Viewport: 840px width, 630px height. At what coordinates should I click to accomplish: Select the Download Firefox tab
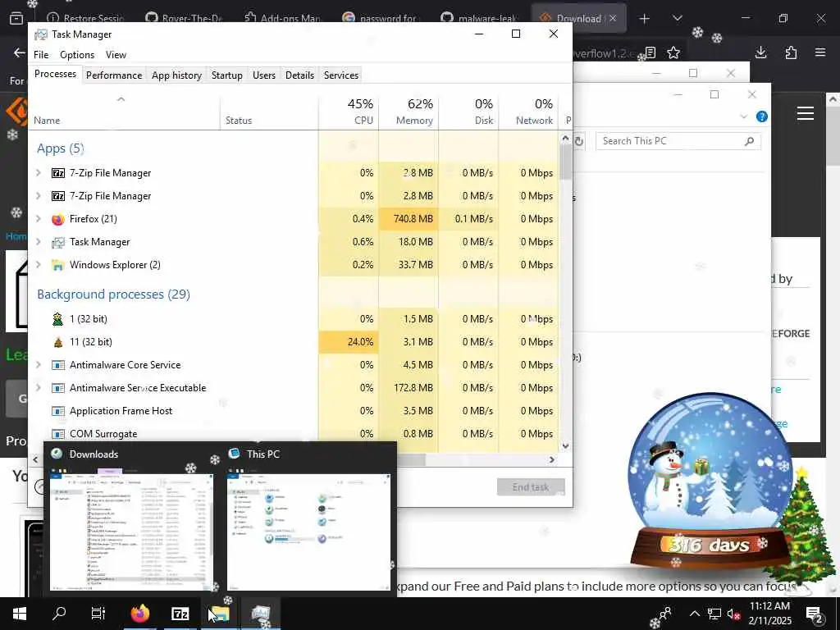[578, 19]
